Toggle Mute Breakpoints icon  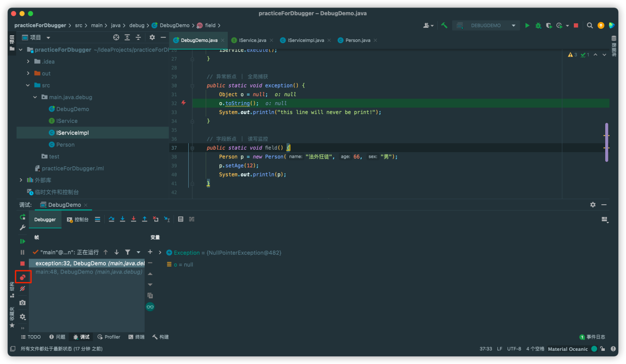[22, 289]
